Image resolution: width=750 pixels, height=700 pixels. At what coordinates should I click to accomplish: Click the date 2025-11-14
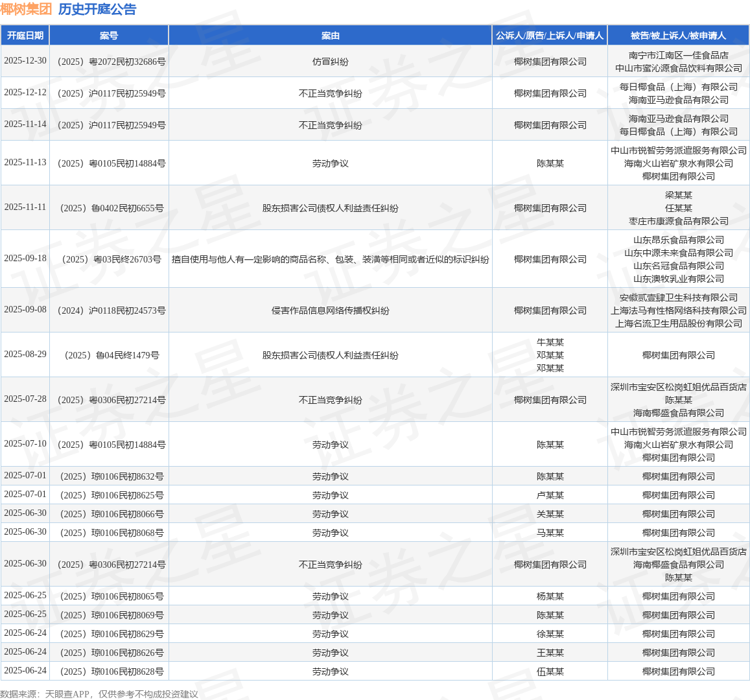(25, 124)
